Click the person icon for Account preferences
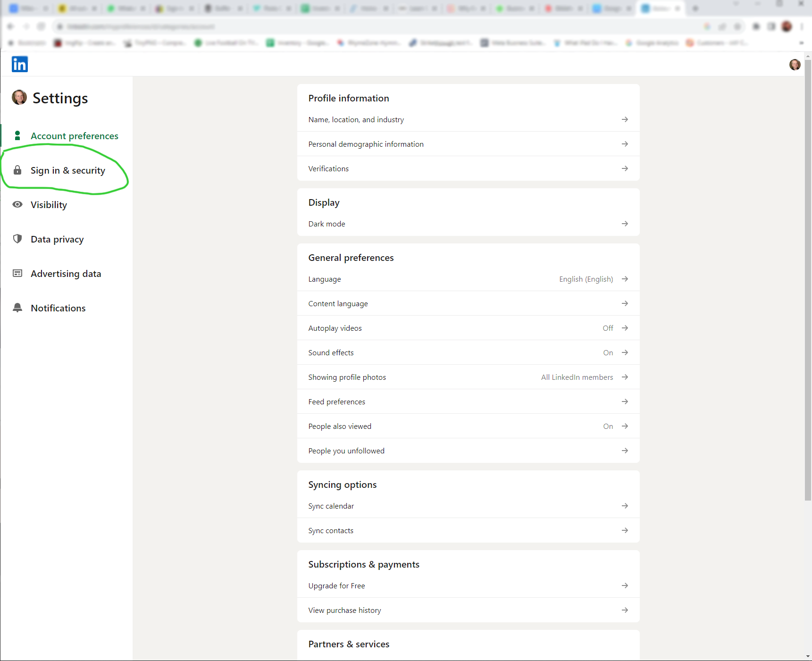 pyautogui.click(x=17, y=136)
